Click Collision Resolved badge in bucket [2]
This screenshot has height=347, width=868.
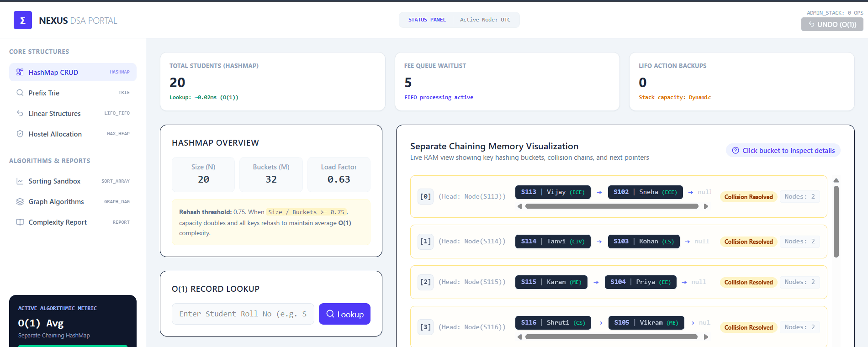[x=748, y=282]
